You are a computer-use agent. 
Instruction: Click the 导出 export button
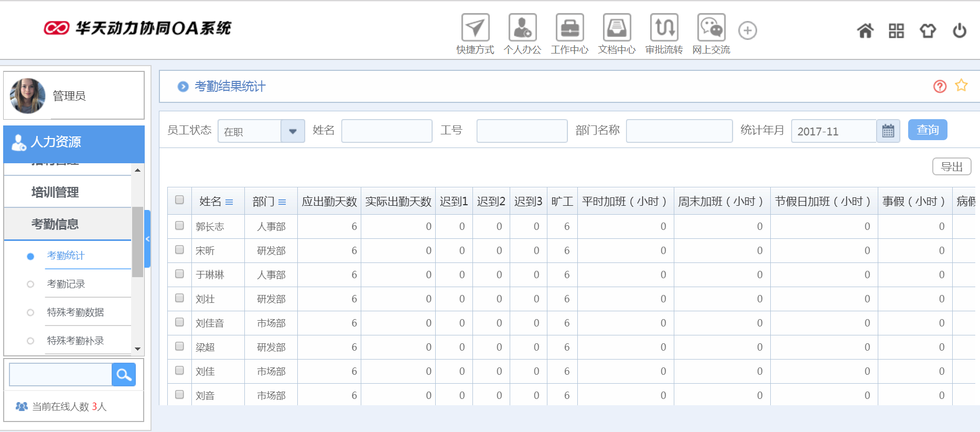pyautogui.click(x=951, y=167)
